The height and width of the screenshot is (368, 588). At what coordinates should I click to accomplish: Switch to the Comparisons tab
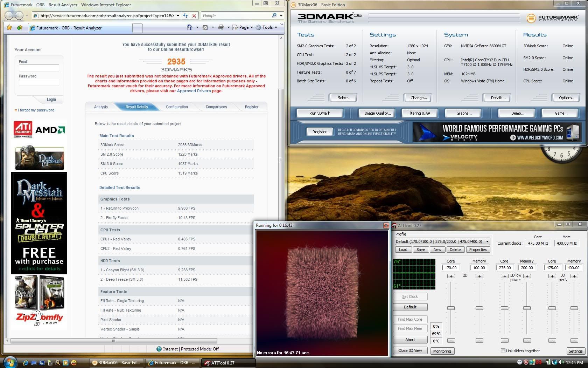click(x=216, y=107)
